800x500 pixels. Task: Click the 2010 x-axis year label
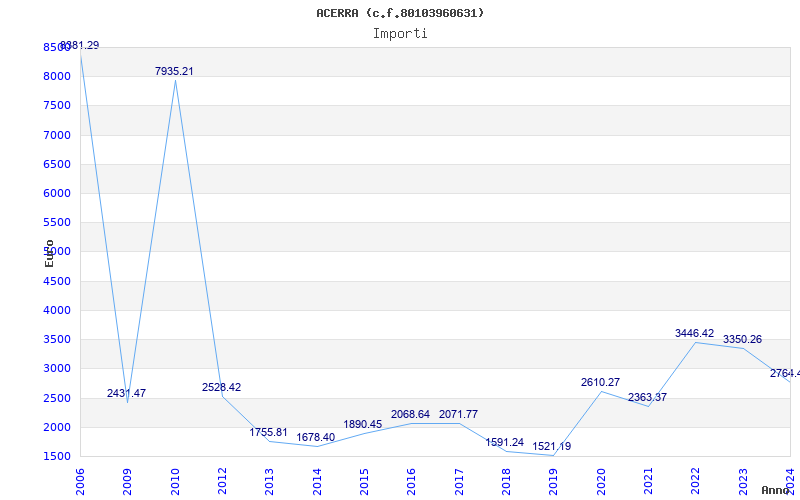175,482
